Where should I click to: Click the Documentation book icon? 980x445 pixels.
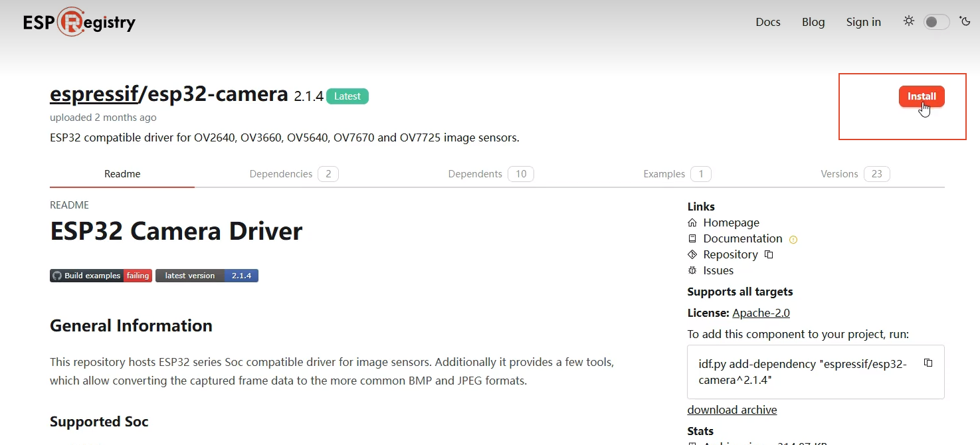coord(692,238)
